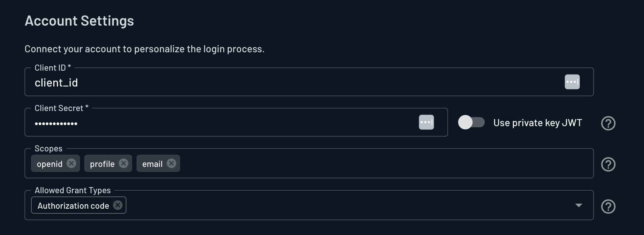
Task: Select the profile scope chip
Action: pyautogui.click(x=103, y=163)
